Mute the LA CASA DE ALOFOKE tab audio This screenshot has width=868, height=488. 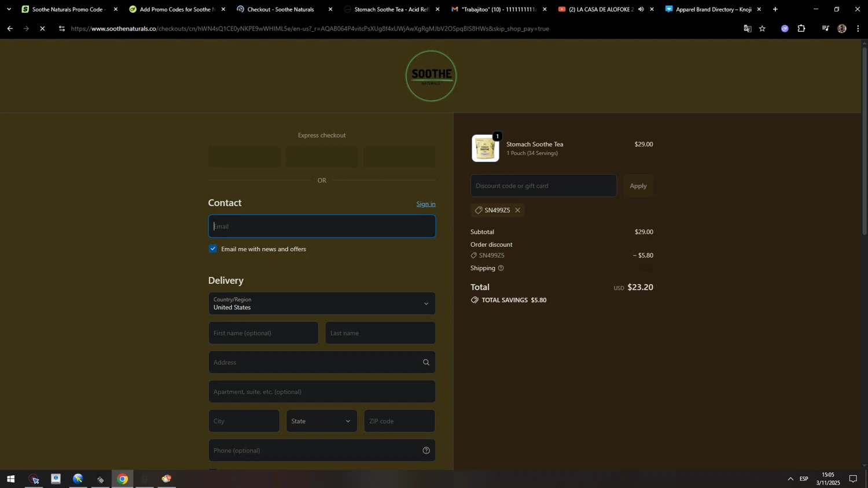pos(641,9)
